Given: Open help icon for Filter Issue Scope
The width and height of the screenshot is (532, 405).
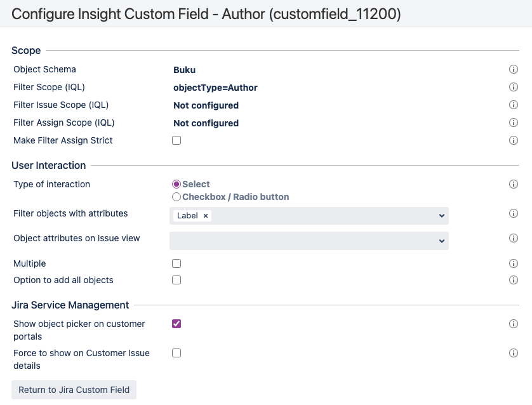Looking at the screenshot, I should [514, 105].
